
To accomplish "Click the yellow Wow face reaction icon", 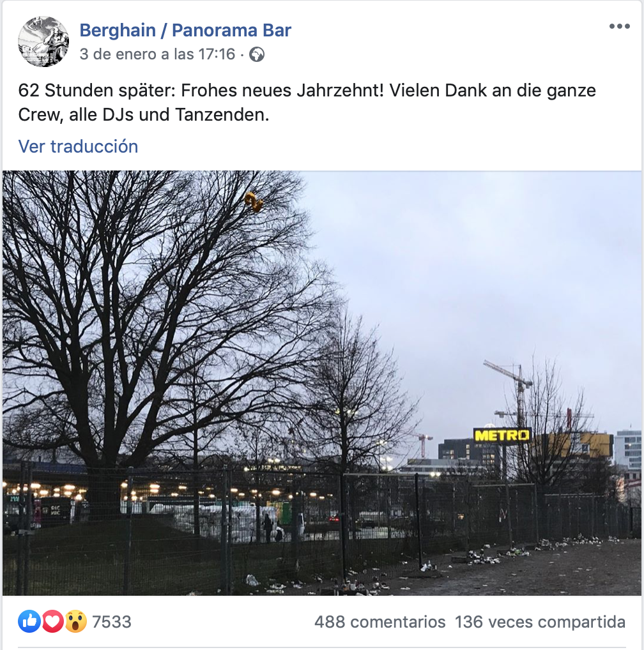I will pos(75,621).
